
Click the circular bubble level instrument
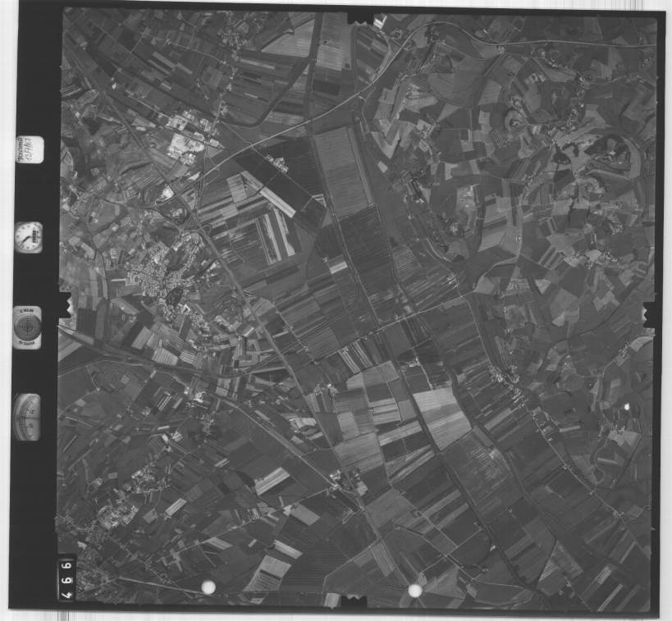click(27, 327)
